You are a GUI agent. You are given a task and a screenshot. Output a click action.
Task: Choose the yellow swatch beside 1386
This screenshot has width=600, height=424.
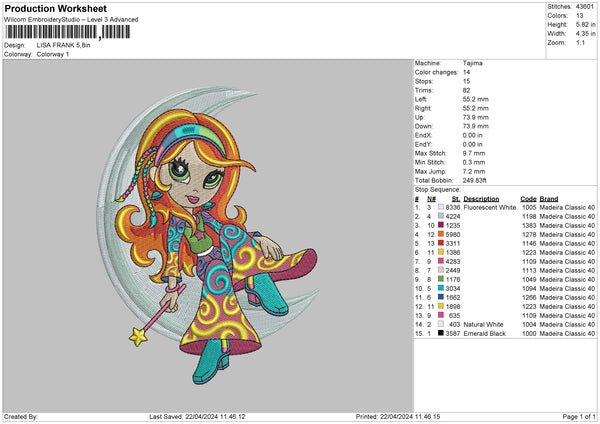441,252
